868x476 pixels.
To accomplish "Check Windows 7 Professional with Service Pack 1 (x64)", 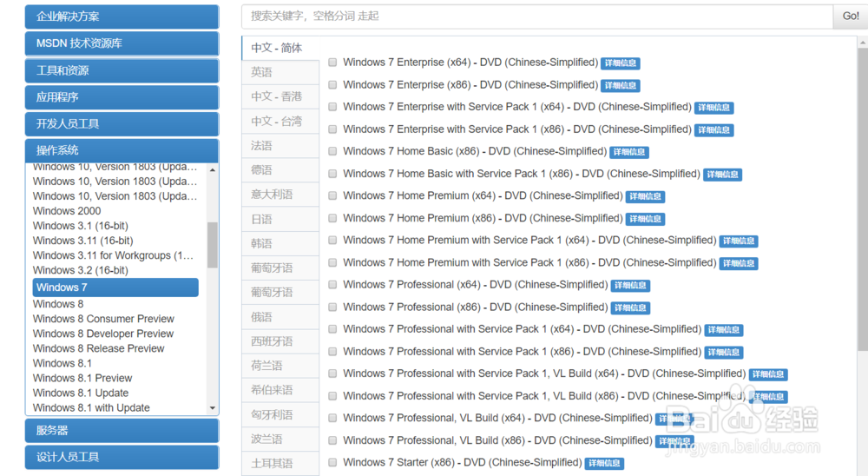I will coord(332,329).
